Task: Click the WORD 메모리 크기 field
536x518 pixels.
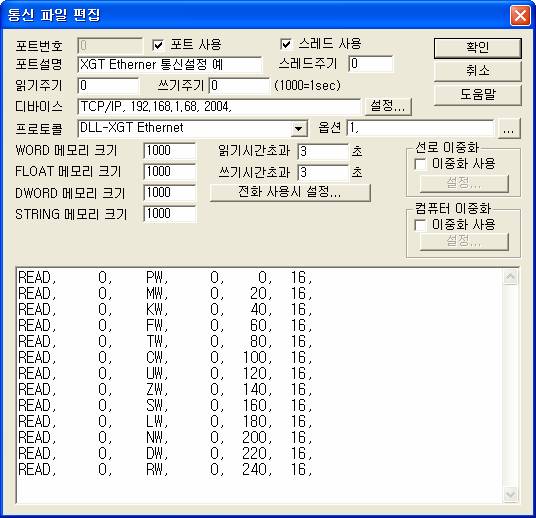Action: pyautogui.click(x=170, y=151)
